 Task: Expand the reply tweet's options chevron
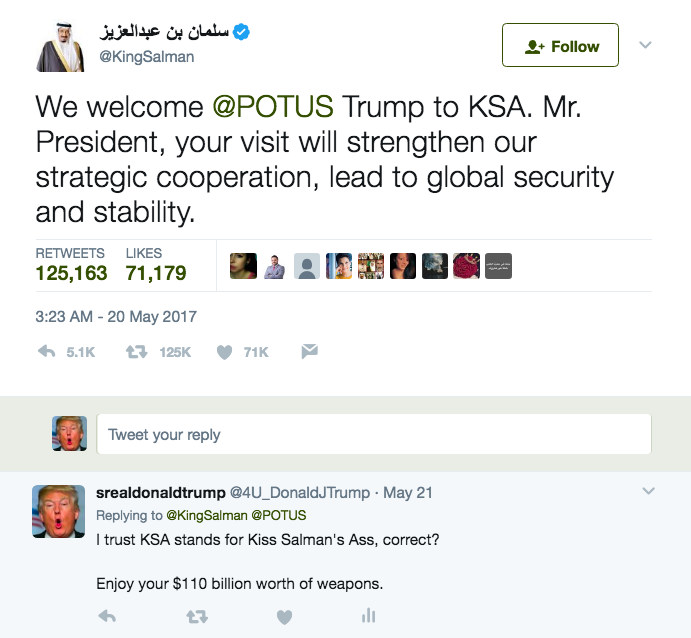pos(648,491)
